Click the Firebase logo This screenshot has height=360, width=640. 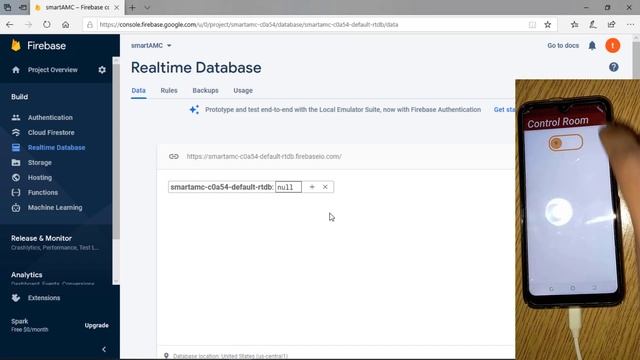(38, 46)
